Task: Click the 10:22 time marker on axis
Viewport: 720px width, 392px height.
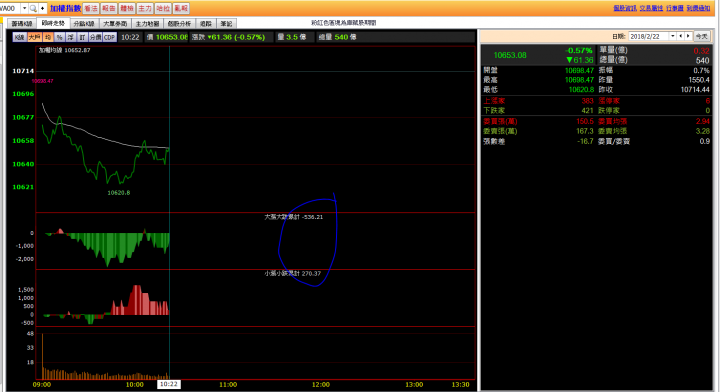Action: click(169, 384)
